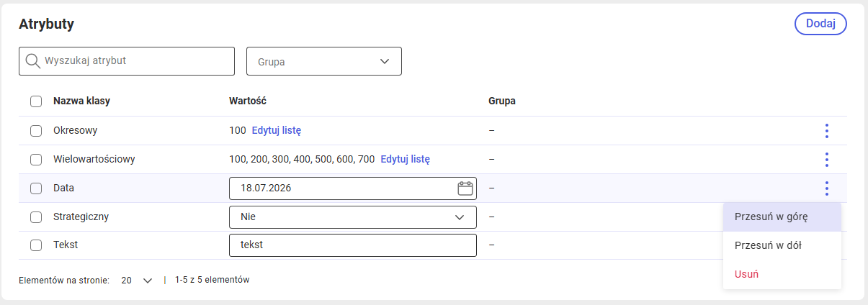Open the Strategiczny value dropdown showing Nie
Image resolution: width=868 pixels, height=305 pixels.
[353, 217]
